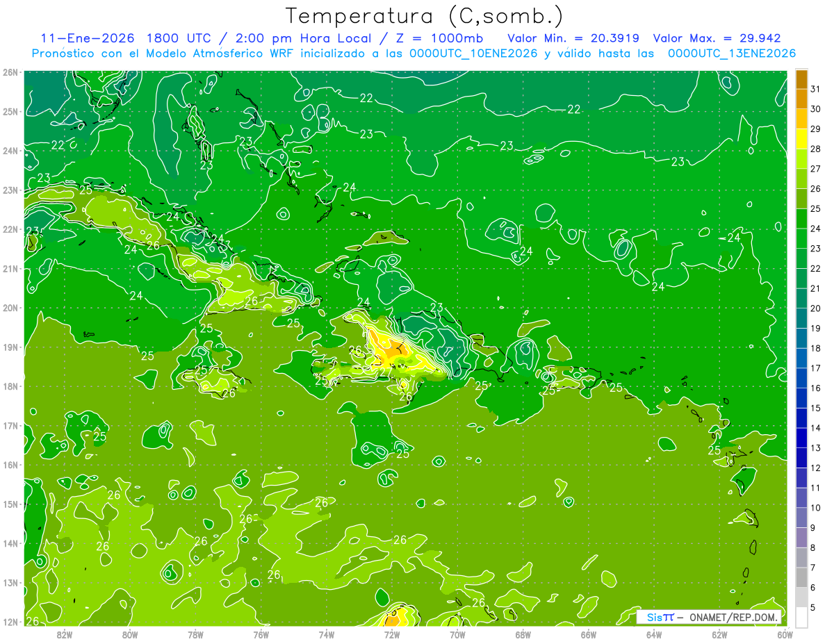Pick the teal swatch between 19 and 20

coord(801,318)
